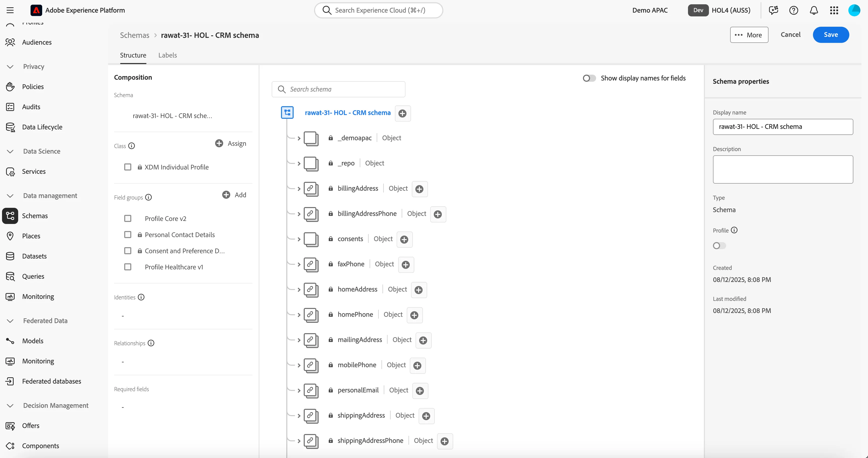Collapse the Data management sidebar section
Screen dimensions: 868x458
[x=10, y=196]
